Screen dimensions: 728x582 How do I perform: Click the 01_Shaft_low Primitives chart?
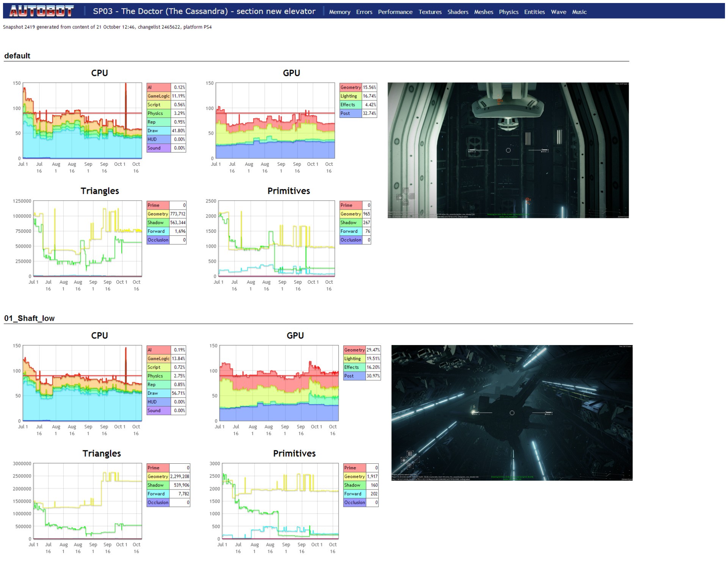pos(280,500)
